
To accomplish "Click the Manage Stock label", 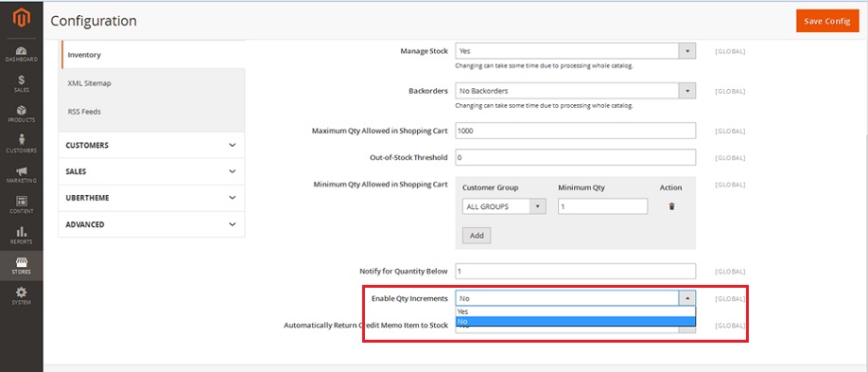I will (424, 51).
